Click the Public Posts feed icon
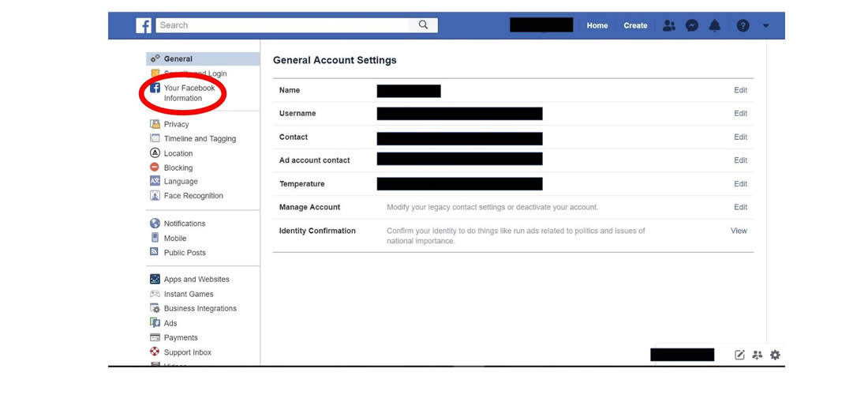 155,252
